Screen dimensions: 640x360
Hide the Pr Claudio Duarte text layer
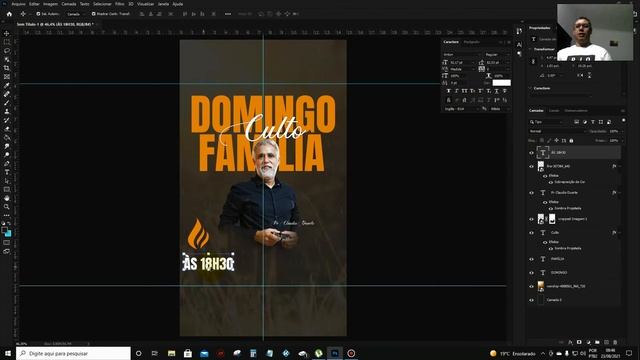pos(531,193)
